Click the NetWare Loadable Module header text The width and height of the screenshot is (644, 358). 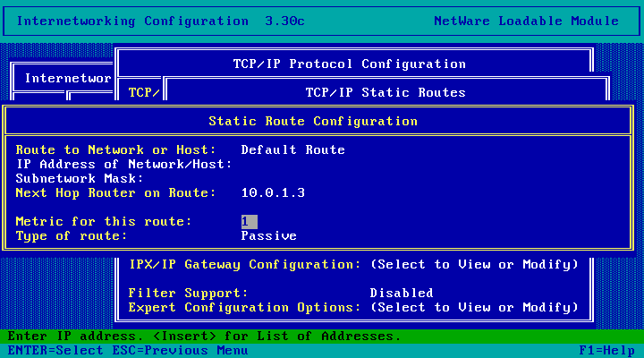coord(526,21)
